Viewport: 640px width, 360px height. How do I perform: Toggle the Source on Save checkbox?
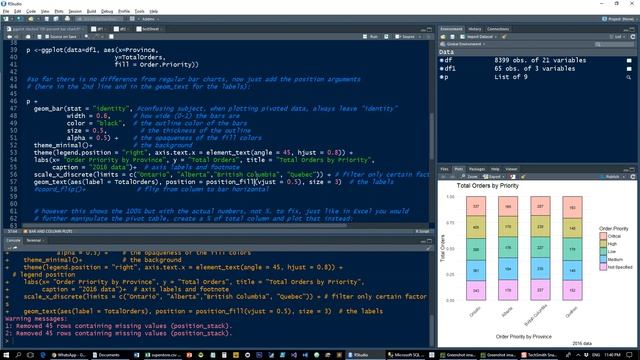[x=47, y=37]
